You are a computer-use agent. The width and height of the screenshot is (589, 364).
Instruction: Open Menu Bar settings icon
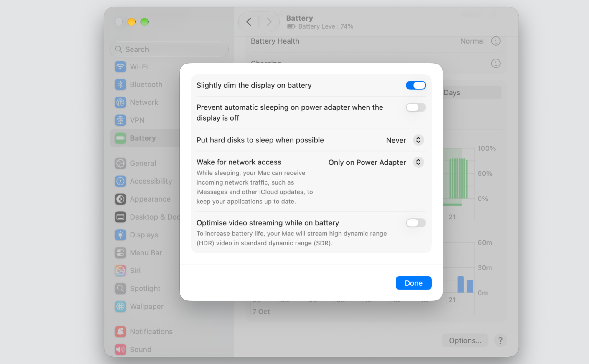pos(120,253)
